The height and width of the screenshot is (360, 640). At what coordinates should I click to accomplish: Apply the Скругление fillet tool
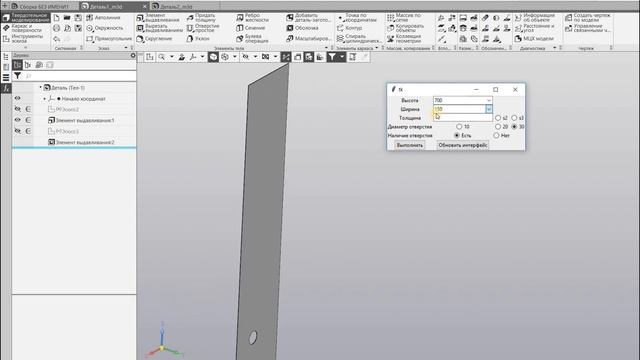[x=154, y=38]
